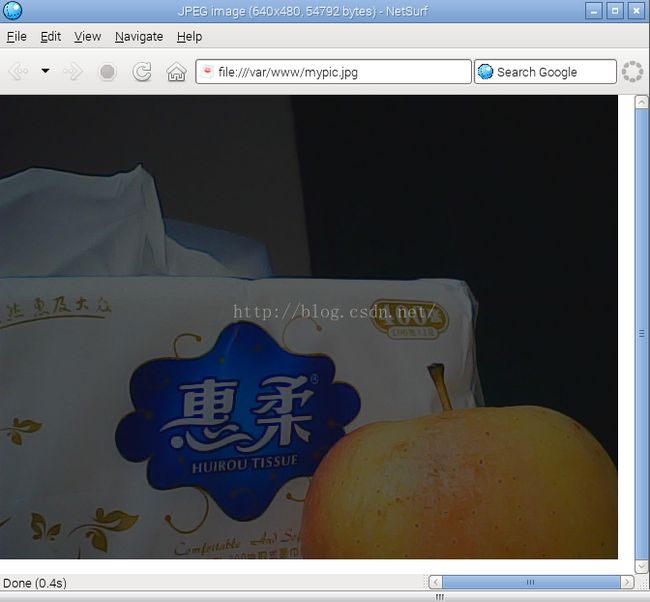
Task: Click the NetSurf globe icon in the title bar
Action: (x=12, y=11)
